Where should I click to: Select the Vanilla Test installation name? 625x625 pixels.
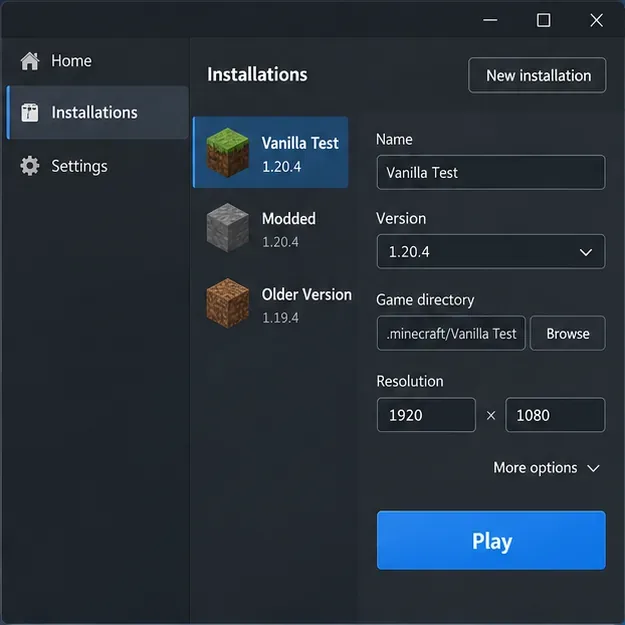300,143
